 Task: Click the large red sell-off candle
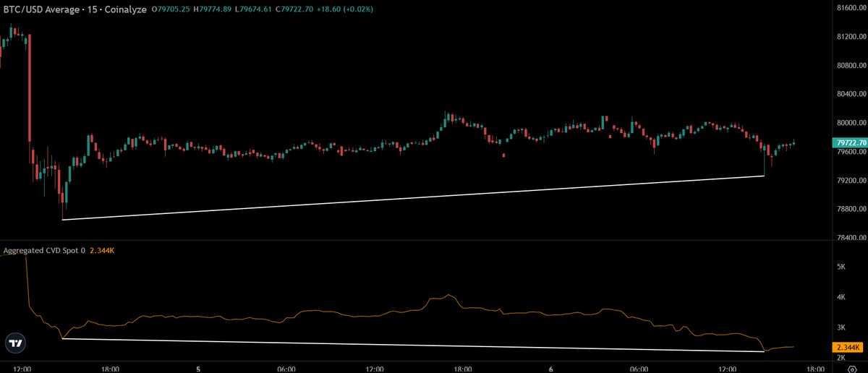[x=30, y=85]
